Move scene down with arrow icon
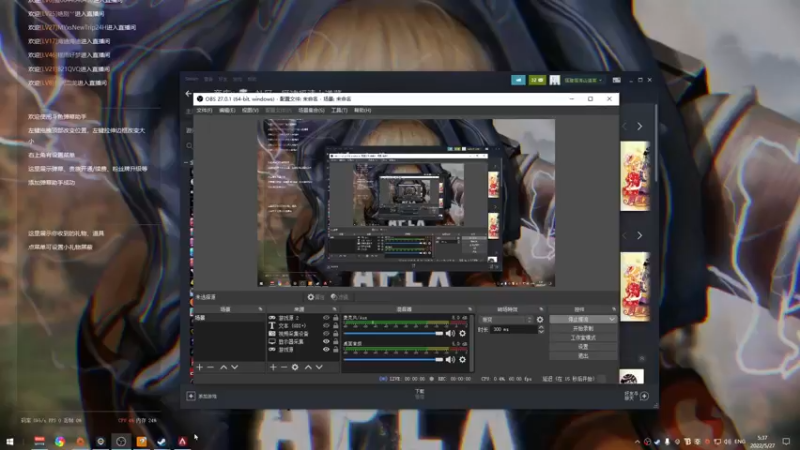Viewport: 800px width, 450px height. [235, 367]
